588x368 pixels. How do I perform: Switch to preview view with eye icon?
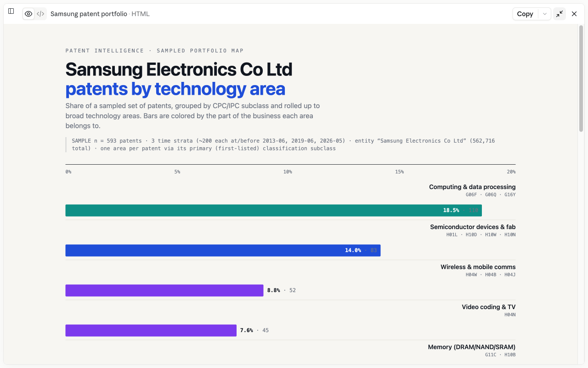pos(28,14)
